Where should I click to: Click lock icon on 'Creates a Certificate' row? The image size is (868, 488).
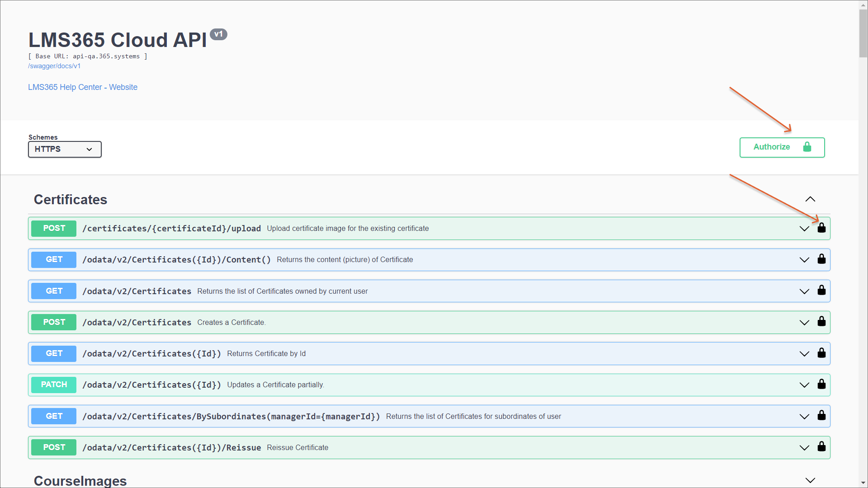(821, 322)
